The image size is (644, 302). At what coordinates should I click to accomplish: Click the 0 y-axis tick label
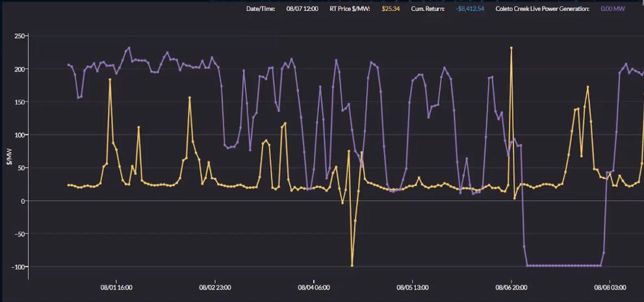pos(23,200)
